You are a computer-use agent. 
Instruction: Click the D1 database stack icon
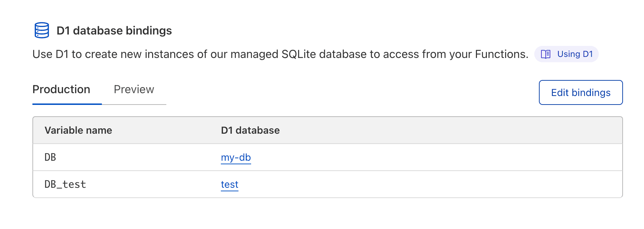click(42, 30)
